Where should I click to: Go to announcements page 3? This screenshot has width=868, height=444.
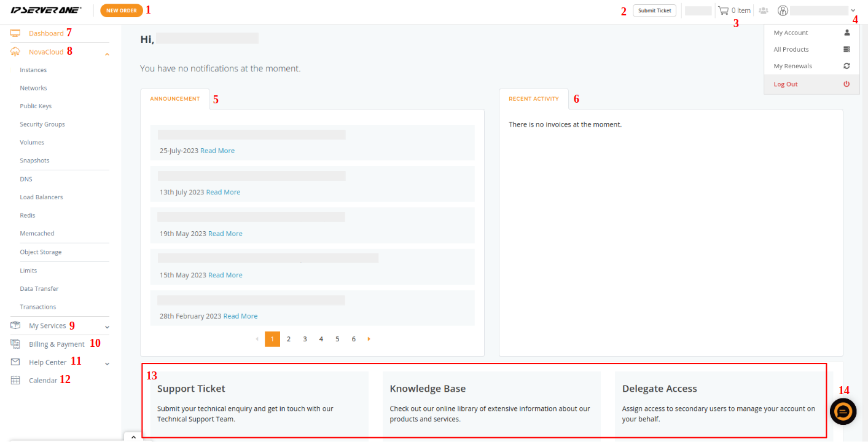coord(305,339)
